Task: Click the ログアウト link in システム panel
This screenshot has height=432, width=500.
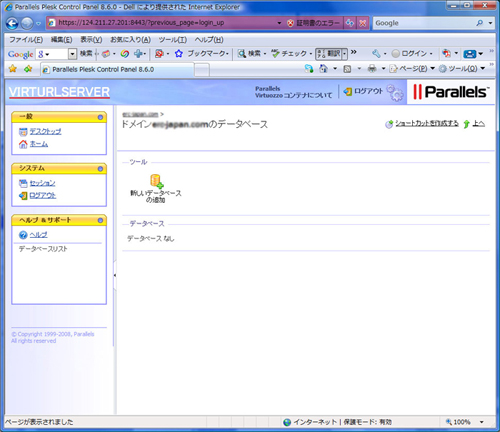Action: click(x=43, y=196)
